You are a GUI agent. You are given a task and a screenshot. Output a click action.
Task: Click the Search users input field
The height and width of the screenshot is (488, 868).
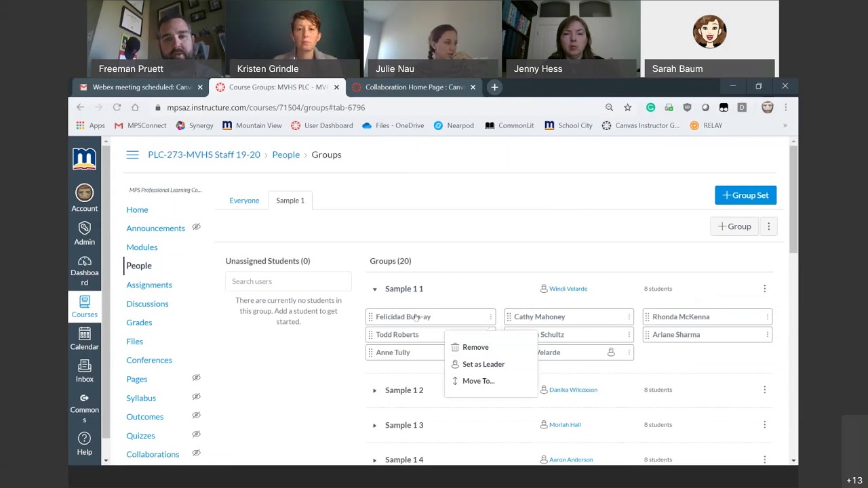coord(288,281)
